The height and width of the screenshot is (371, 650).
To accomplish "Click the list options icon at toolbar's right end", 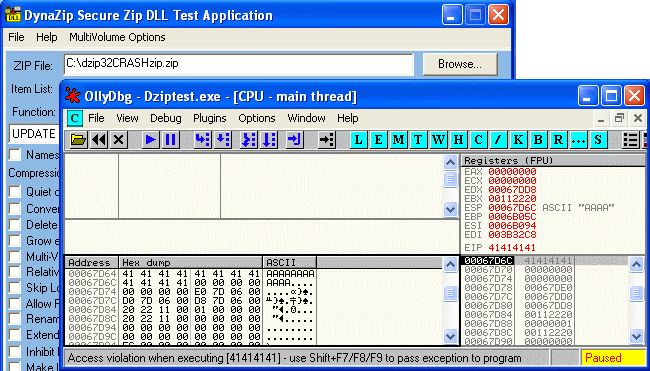I will (631, 140).
